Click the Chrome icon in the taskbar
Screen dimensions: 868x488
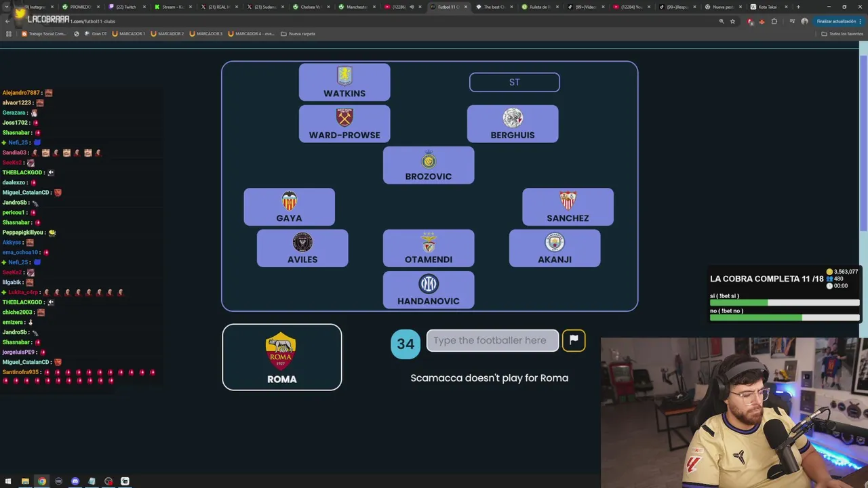click(x=42, y=481)
